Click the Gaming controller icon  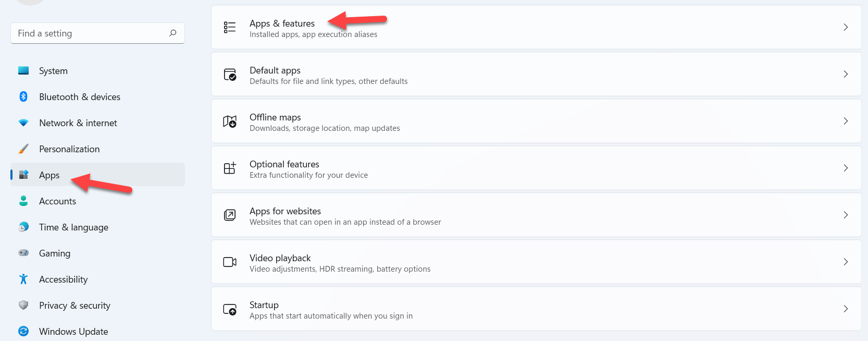(23, 253)
